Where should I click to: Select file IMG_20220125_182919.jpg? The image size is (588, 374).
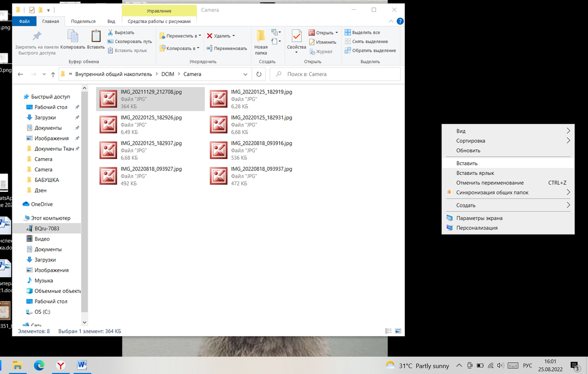click(261, 99)
